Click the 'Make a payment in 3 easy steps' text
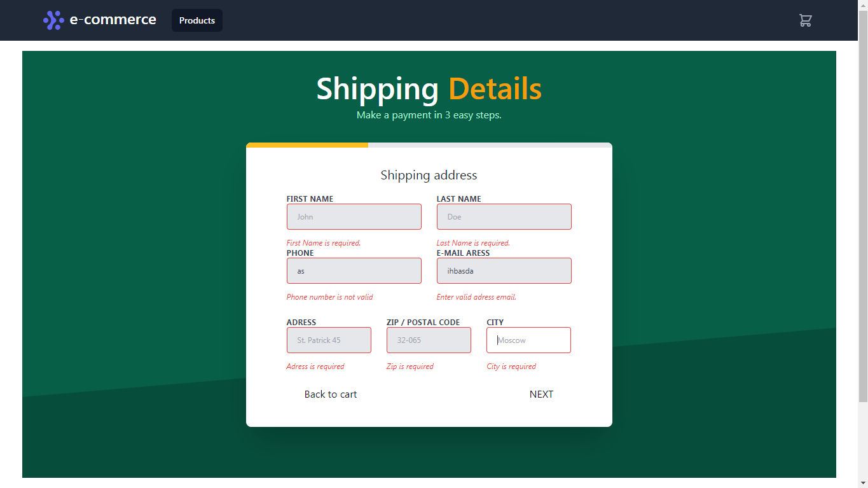The width and height of the screenshot is (868, 488). (x=429, y=115)
